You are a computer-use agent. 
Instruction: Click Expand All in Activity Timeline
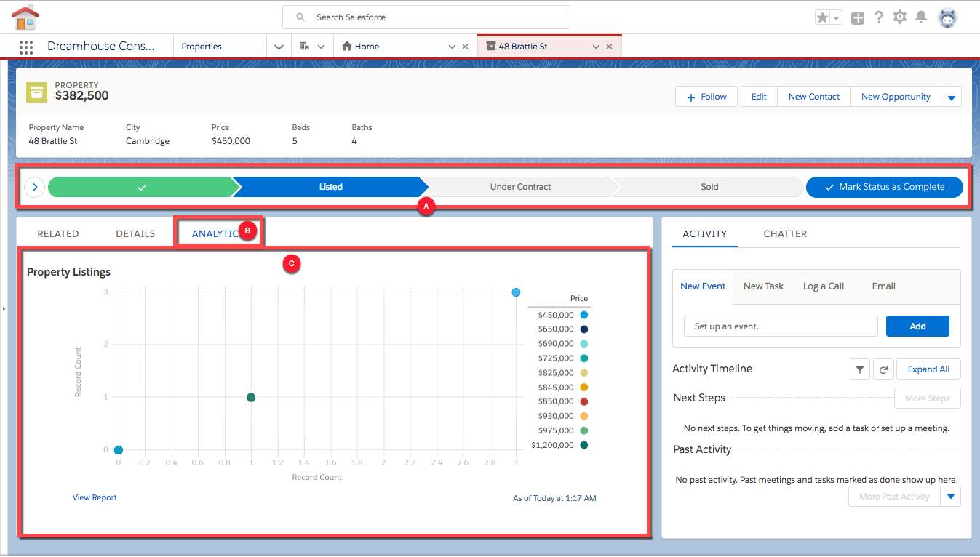tap(928, 369)
